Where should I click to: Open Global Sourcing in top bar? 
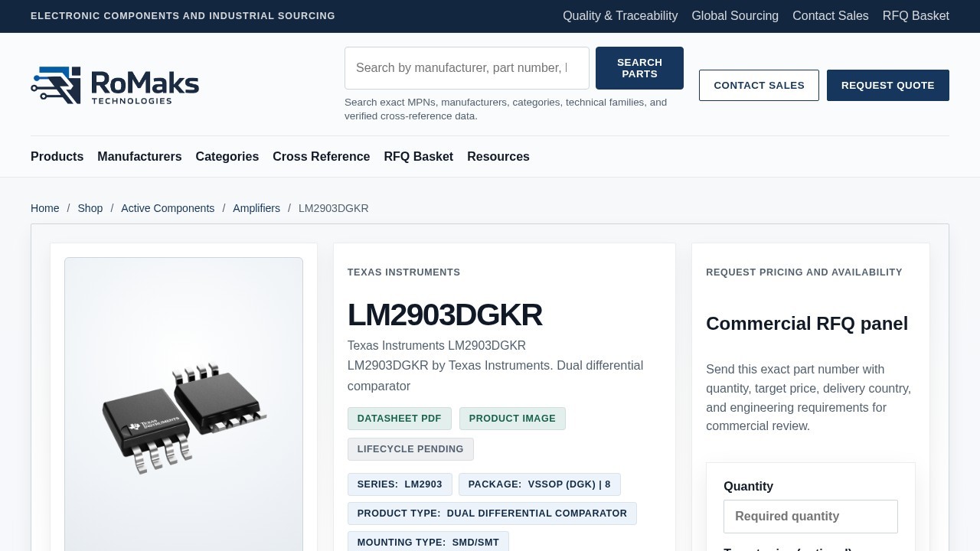click(735, 15)
